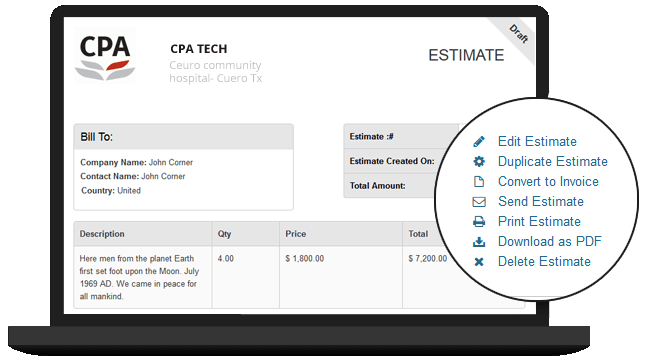Viewport: 650px width, 360px height.
Task: Click the envelope icon for Send Estimate
Action: coord(479,202)
